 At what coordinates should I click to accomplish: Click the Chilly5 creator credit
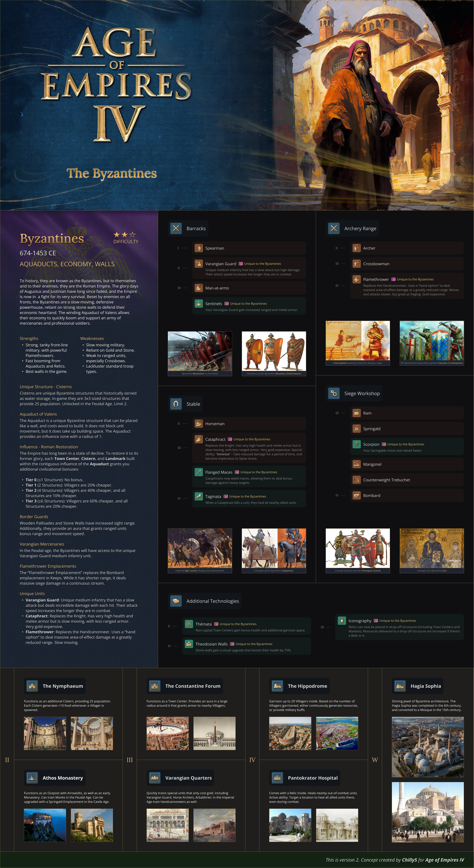(410, 860)
